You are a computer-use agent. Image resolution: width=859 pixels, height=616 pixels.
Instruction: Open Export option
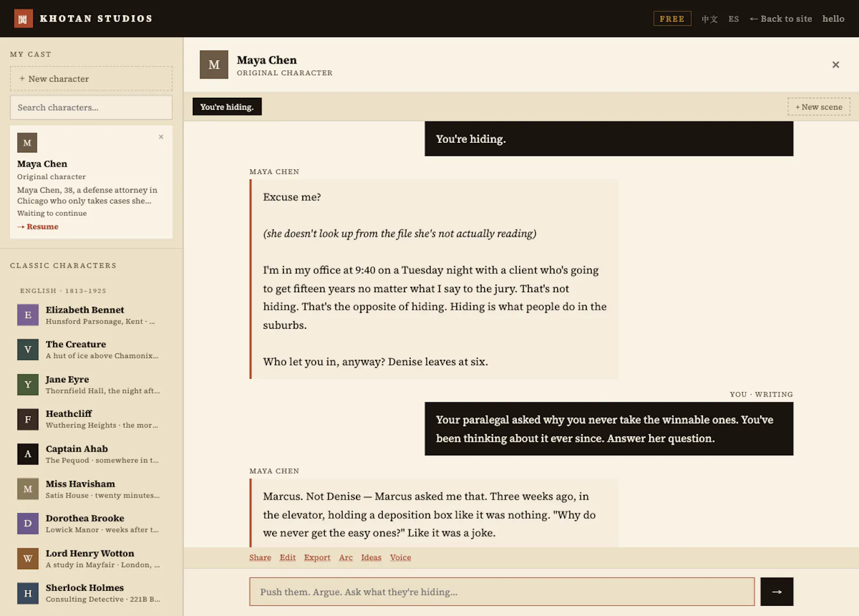(317, 557)
